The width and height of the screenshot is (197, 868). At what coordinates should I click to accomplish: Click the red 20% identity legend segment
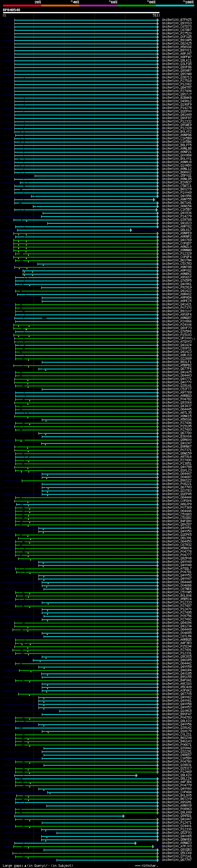tap(22, 6)
